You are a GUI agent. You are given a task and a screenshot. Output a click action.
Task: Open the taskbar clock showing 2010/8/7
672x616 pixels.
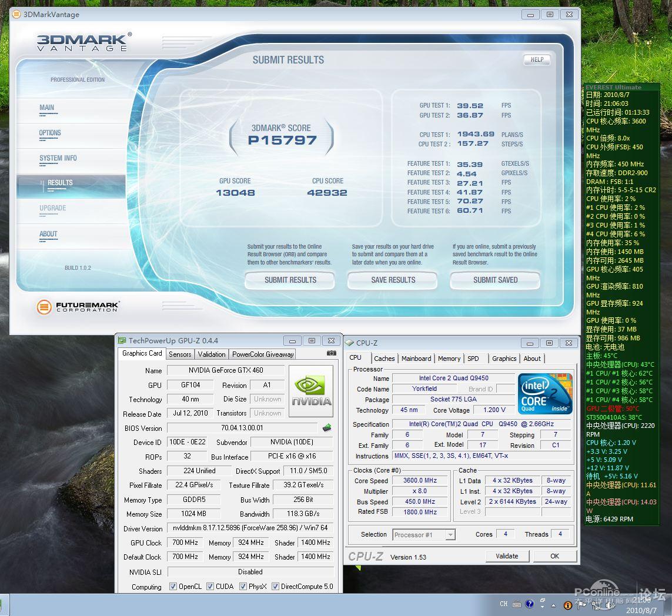coord(641,605)
